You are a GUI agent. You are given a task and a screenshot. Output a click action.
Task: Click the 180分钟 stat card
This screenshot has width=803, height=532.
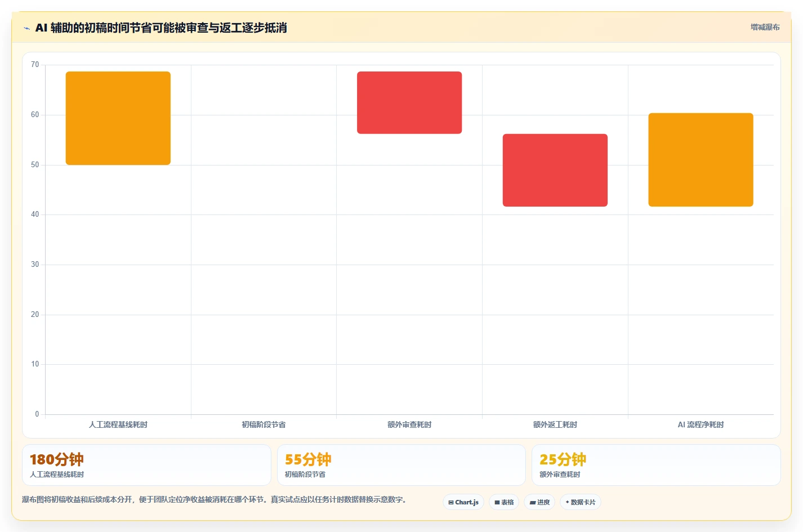pyautogui.click(x=146, y=465)
